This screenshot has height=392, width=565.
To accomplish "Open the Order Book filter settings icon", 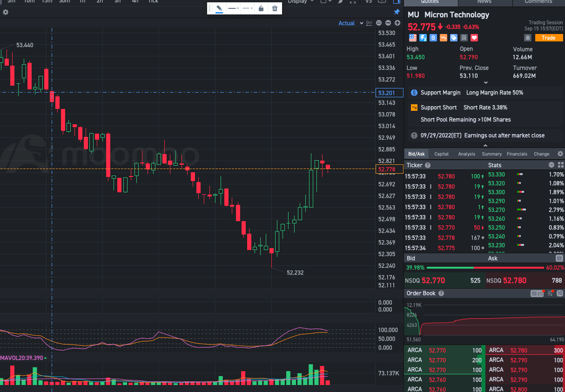I will 550,293.
